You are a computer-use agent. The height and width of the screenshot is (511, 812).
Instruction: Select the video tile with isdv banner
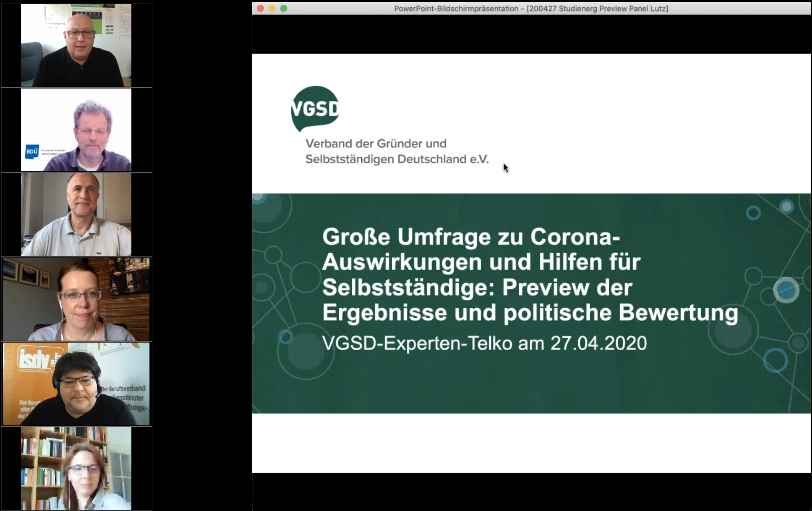tap(77, 384)
